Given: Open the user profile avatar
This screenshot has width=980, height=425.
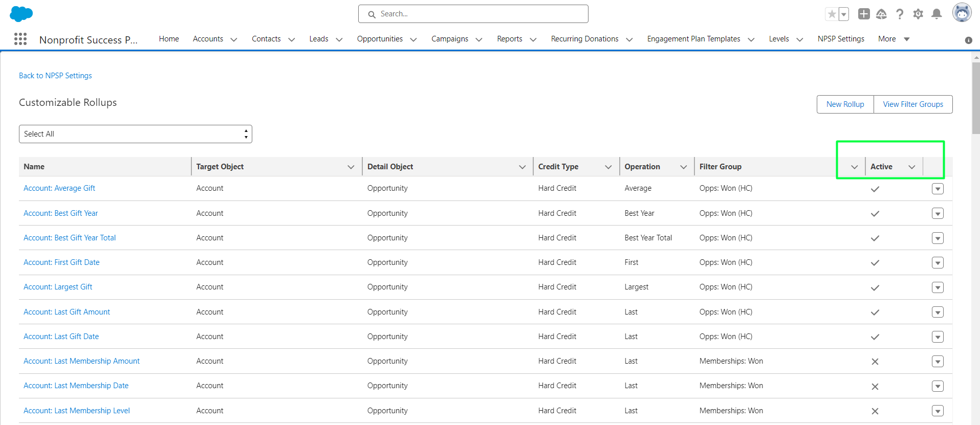Looking at the screenshot, I should [962, 13].
